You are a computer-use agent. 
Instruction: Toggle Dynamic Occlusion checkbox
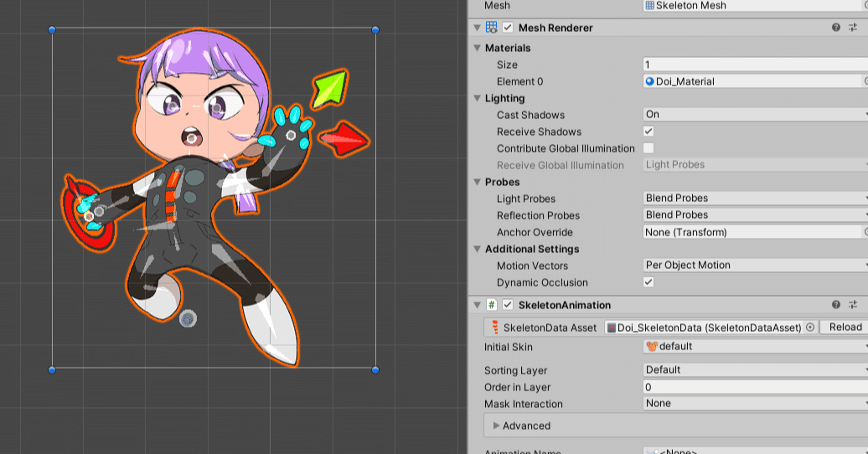(x=648, y=281)
